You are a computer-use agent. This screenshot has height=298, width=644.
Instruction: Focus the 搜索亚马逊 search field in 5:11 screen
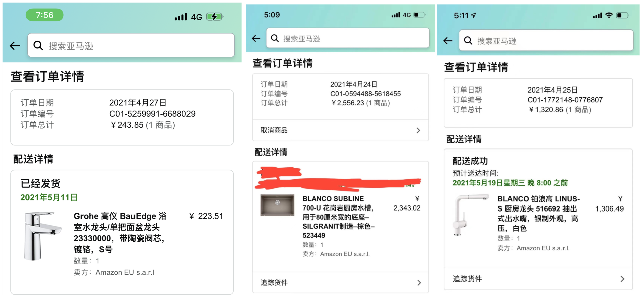pos(546,40)
